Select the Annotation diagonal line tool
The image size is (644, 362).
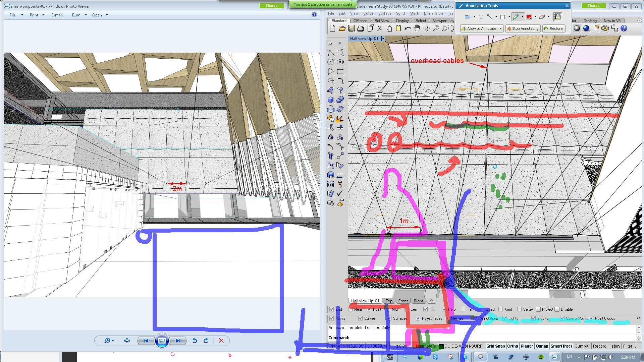490,17
